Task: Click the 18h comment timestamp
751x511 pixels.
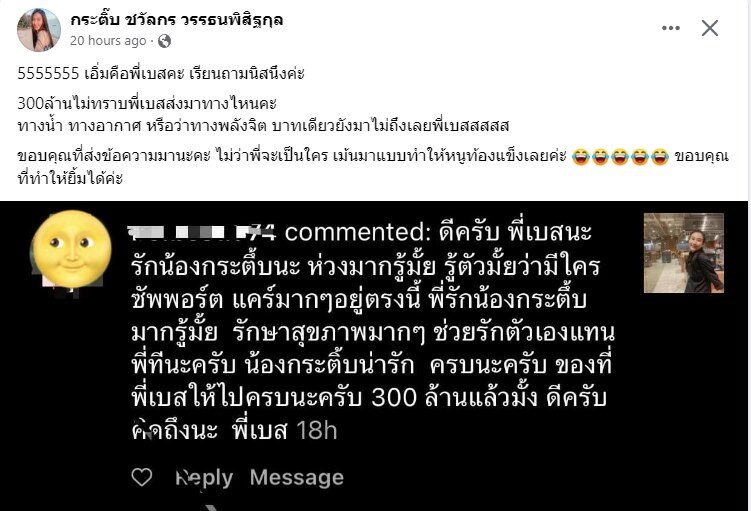Action: (x=317, y=431)
